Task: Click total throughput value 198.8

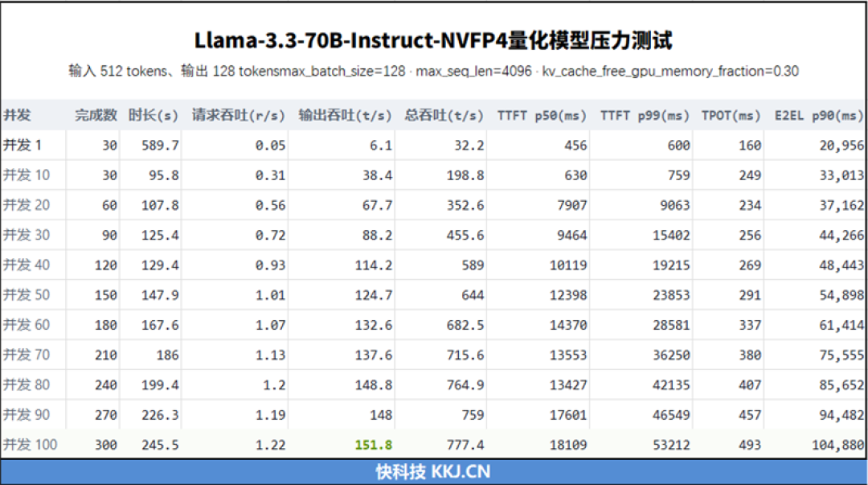Action: 465,175
